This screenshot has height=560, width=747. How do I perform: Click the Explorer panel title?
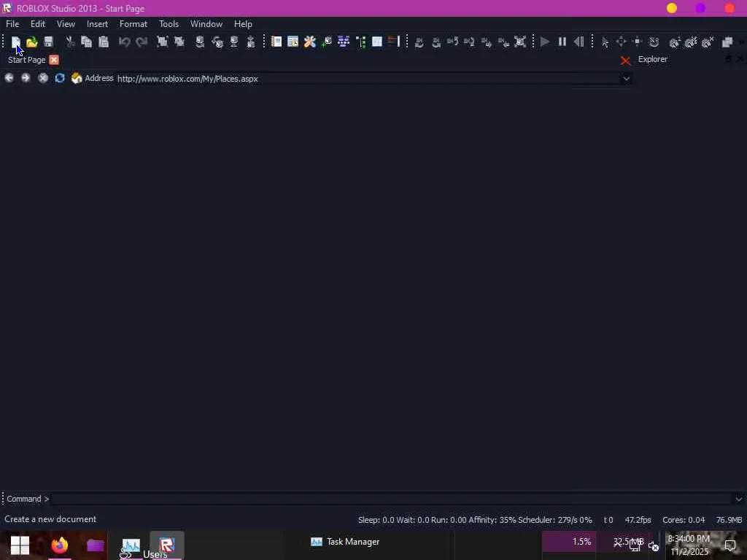653,60
